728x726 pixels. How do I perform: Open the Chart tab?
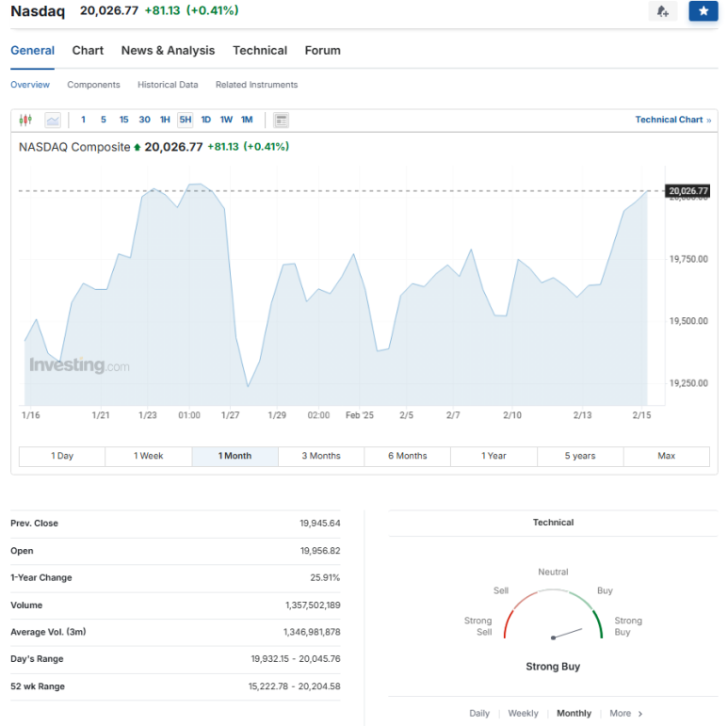[88, 51]
